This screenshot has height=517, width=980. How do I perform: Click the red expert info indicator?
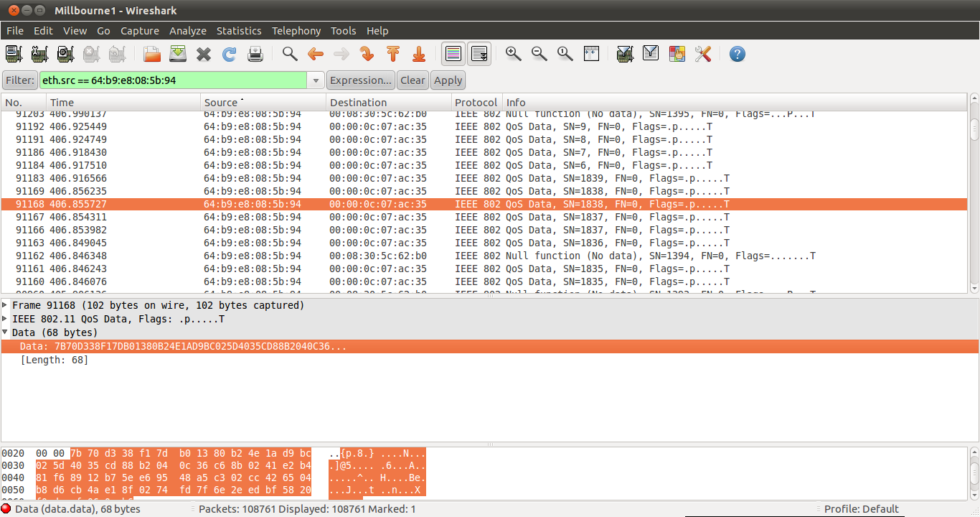[x=6, y=509]
